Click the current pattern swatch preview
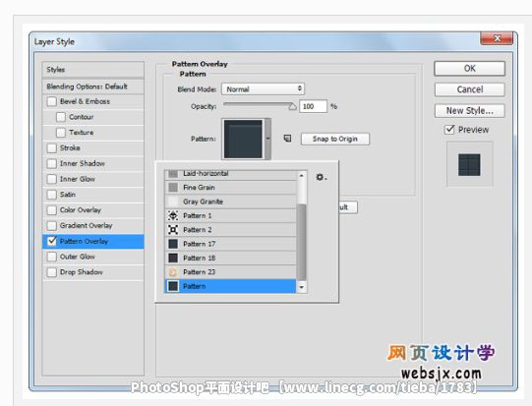The height and width of the screenshot is (406, 532). click(x=243, y=139)
